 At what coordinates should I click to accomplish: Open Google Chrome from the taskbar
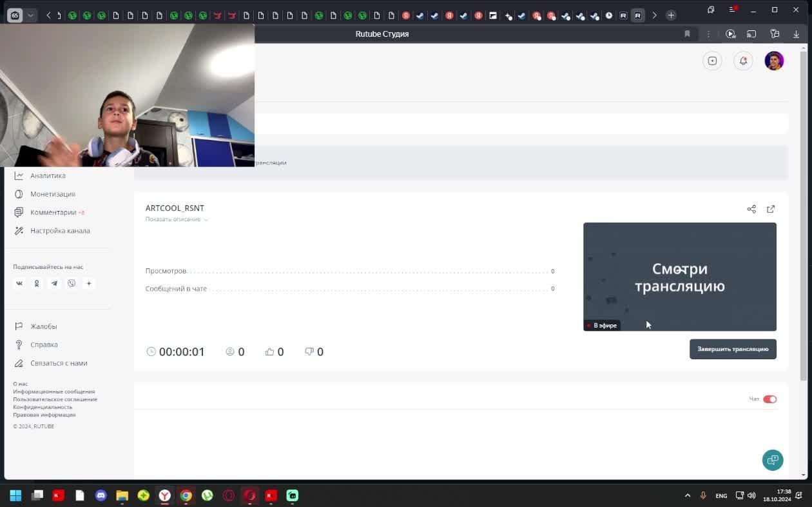tap(186, 495)
